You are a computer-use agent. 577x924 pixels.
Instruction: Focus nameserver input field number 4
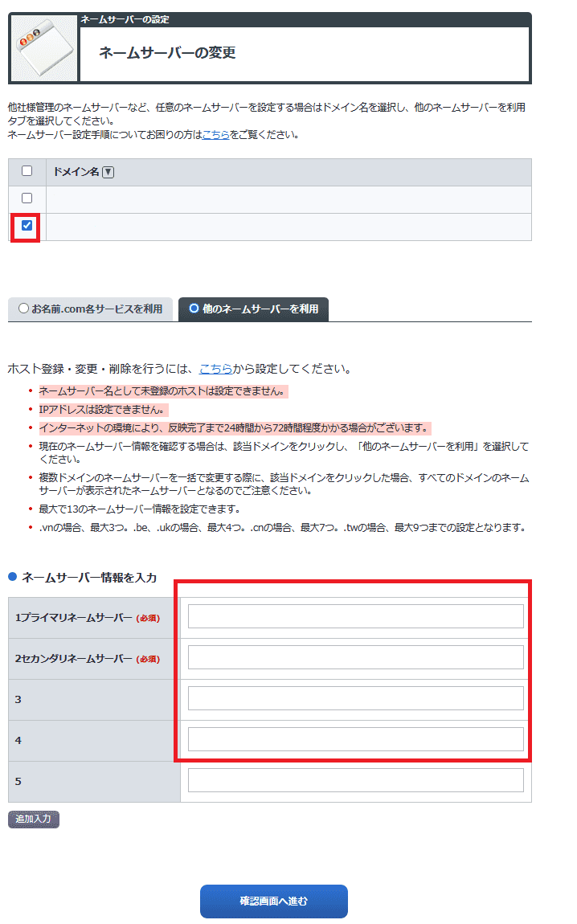click(x=355, y=739)
